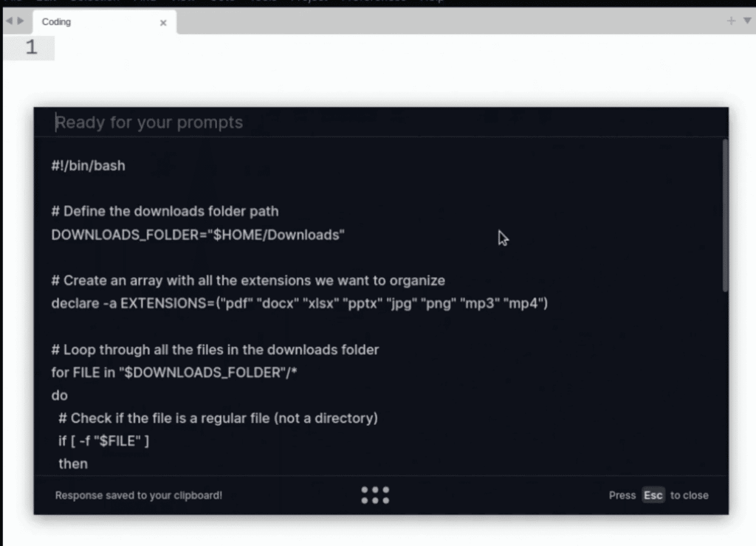
Task: Click the 'Response saved to your clipboard!' message
Action: coord(139,495)
